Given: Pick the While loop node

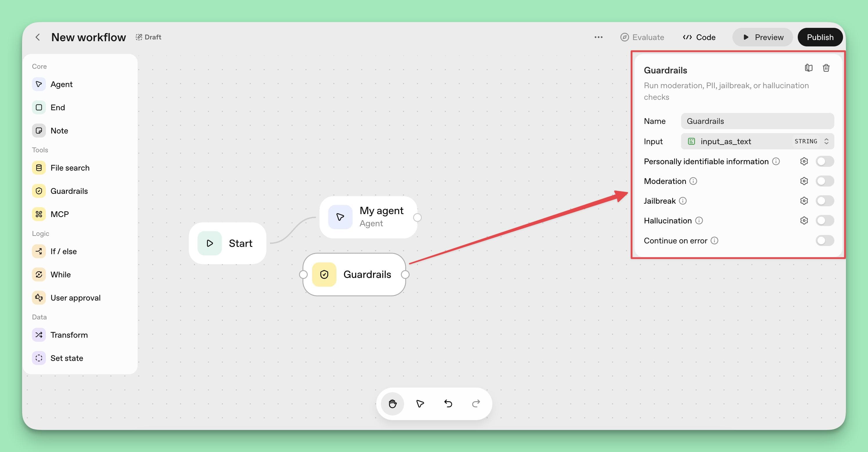Looking at the screenshot, I should click(60, 274).
